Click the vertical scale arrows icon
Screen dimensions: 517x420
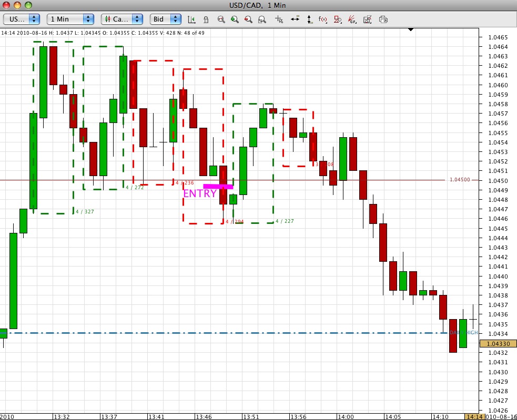tap(309, 19)
